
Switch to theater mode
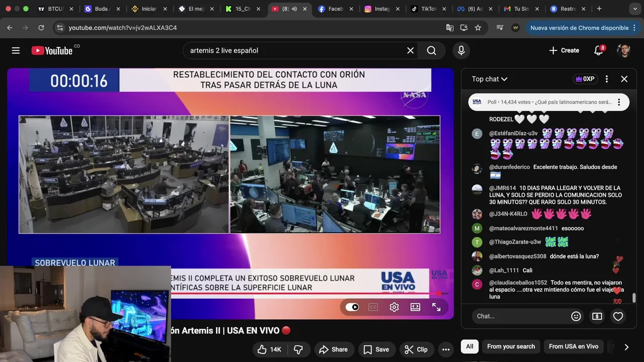(415, 307)
